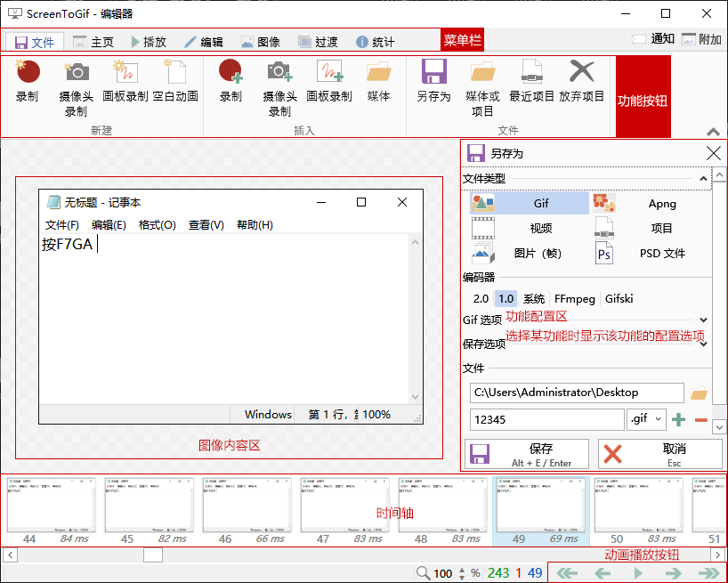
Task: Collapse the ribbon with the chevron
Action: 713,132
